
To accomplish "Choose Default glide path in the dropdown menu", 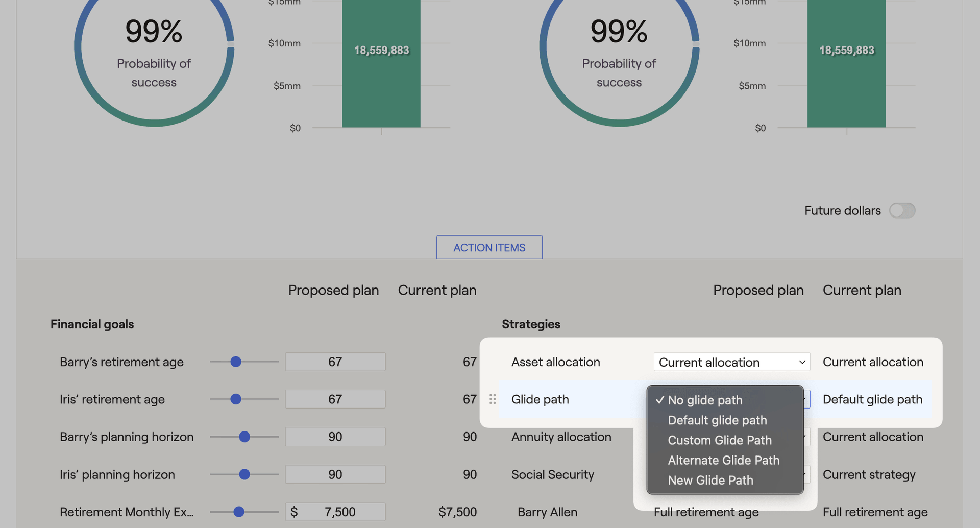I will coord(717,420).
